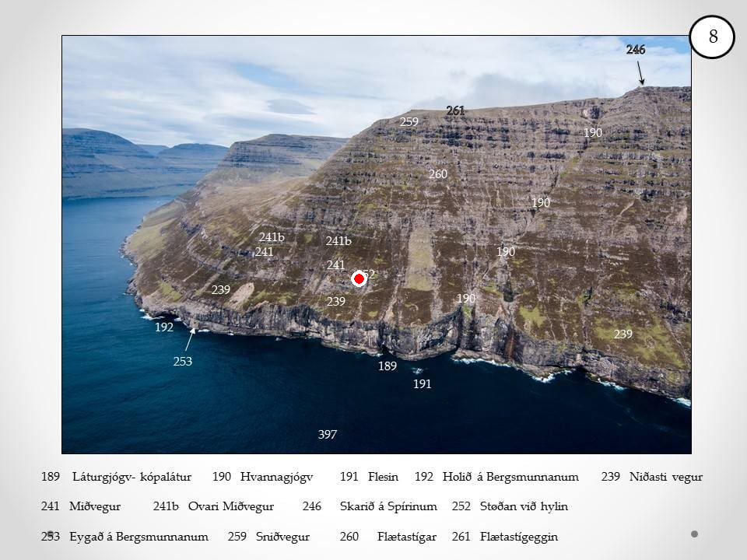Click the 246 label above the arrow

(636, 50)
